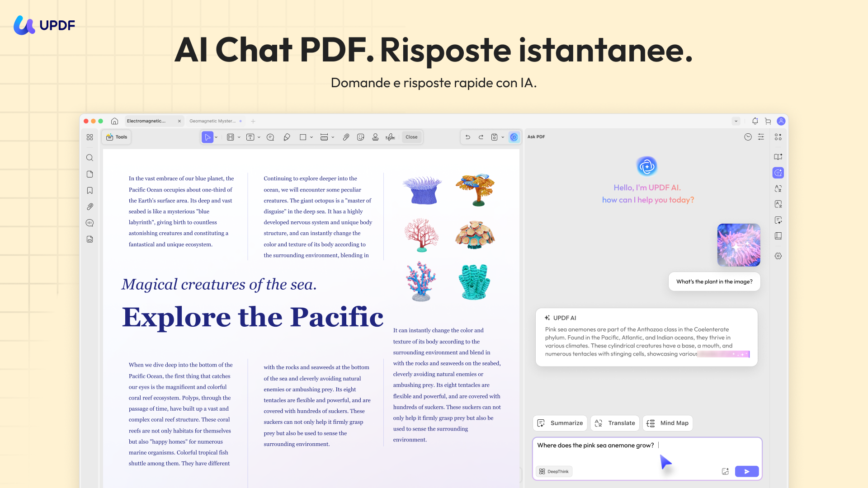Expand the text box tool dropdown arrow
This screenshot has height=488, width=868.
coord(259,137)
